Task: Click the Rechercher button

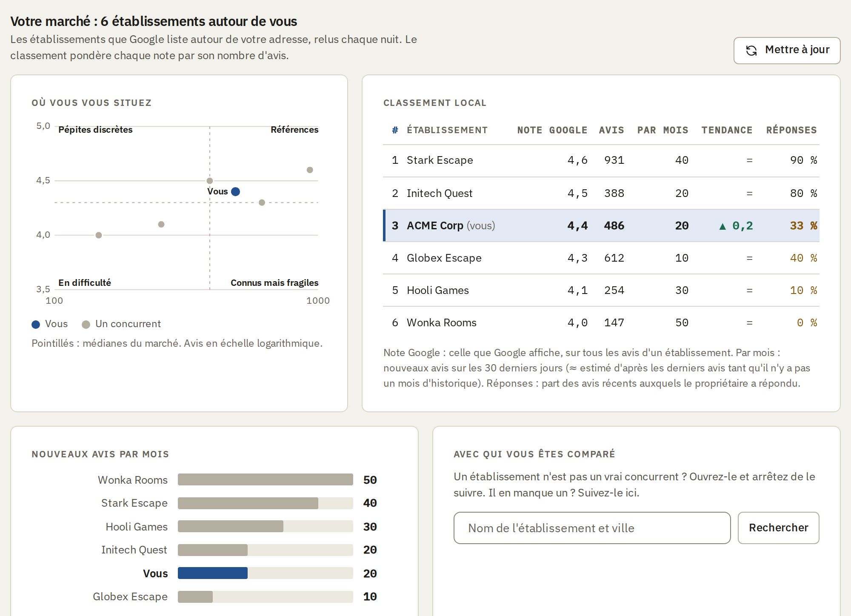Action: click(x=778, y=528)
